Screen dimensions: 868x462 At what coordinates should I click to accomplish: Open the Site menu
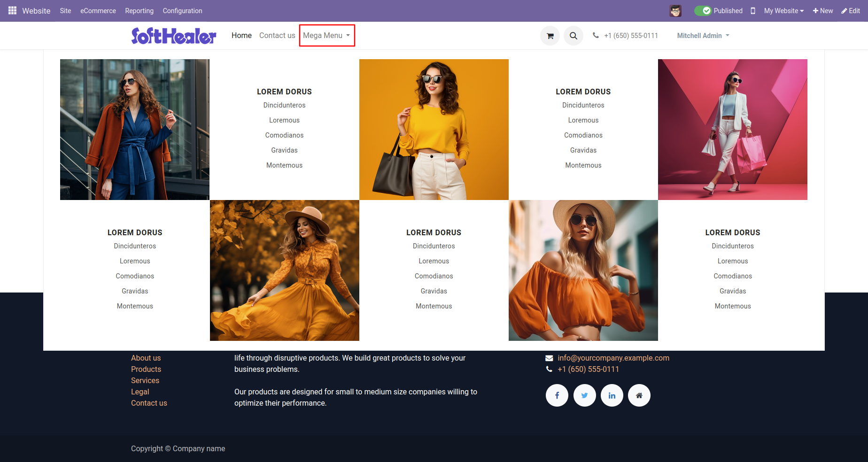65,11
